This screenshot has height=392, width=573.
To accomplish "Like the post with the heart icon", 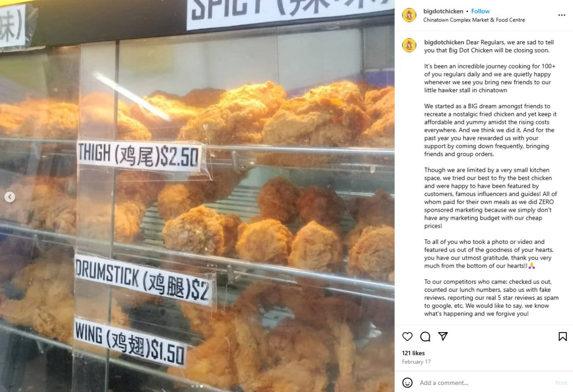I will coord(407,337).
